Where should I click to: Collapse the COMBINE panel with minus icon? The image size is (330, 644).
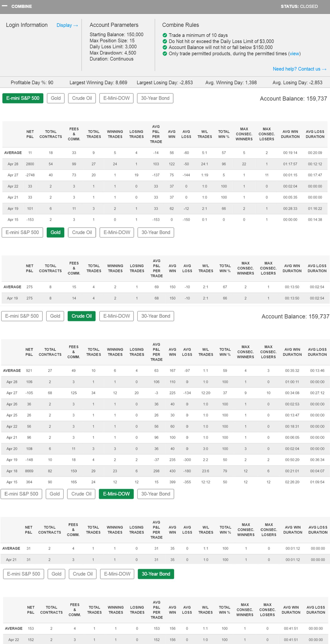click(x=4, y=6)
